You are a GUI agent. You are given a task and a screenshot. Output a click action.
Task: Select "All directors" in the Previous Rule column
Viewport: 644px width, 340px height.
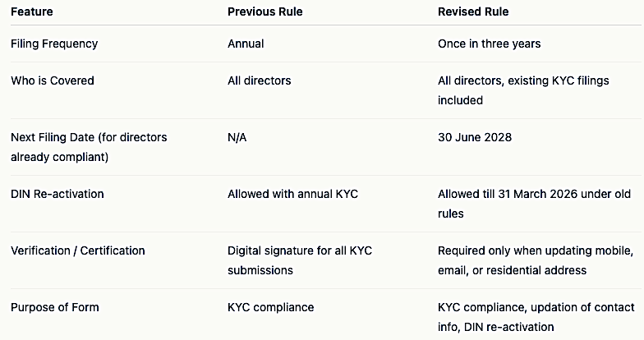click(x=259, y=80)
